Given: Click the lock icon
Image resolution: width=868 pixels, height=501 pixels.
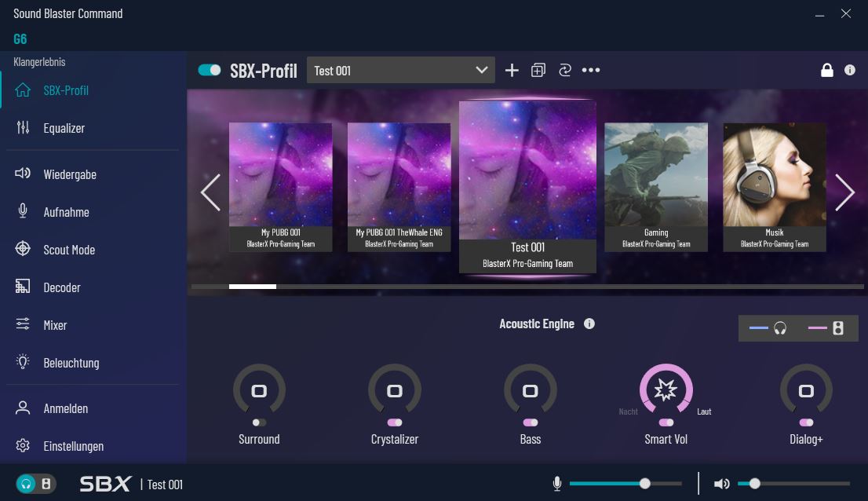Looking at the screenshot, I should [827, 71].
